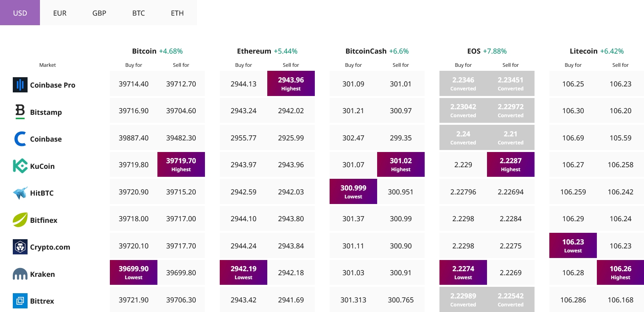This screenshot has width=644, height=312.
Task: Click KuCoin EOS highest sell 2.2287
Action: [x=511, y=164]
